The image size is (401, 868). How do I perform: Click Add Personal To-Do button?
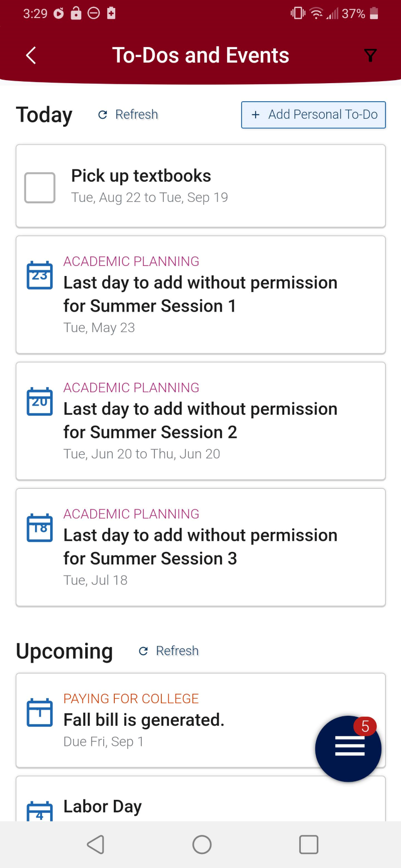(x=313, y=115)
